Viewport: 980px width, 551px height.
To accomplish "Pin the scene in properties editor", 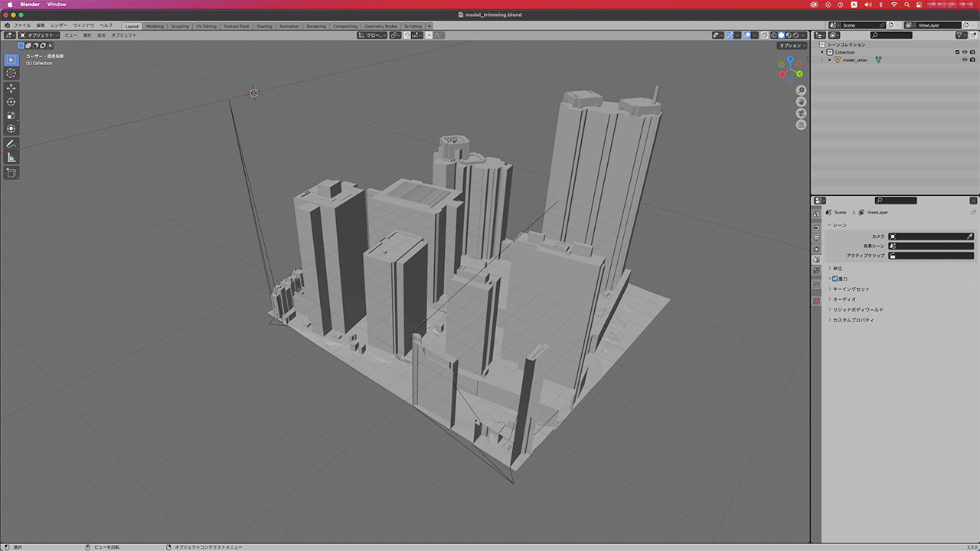I will [x=974, y=212].
